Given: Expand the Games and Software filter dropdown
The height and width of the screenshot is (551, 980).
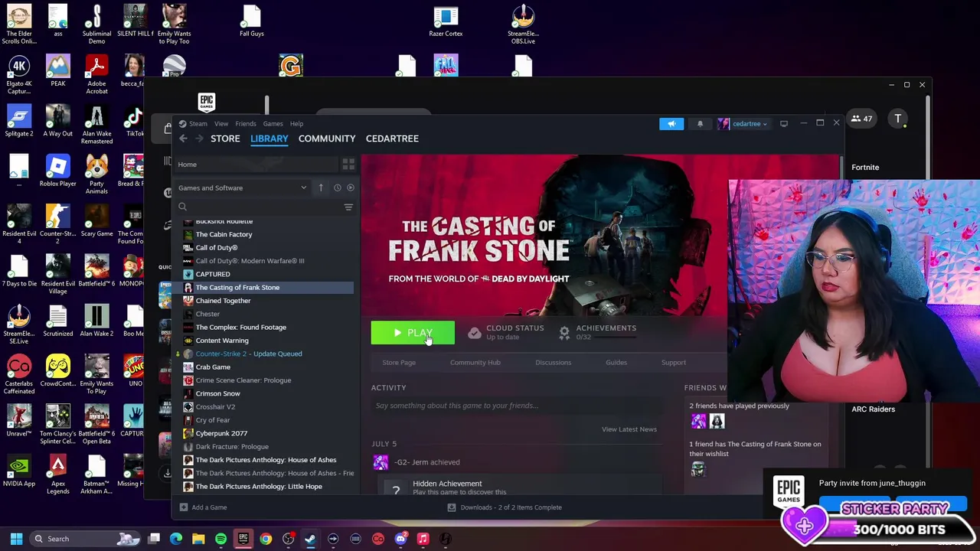Looking at the screenshot, I should 242,187.
